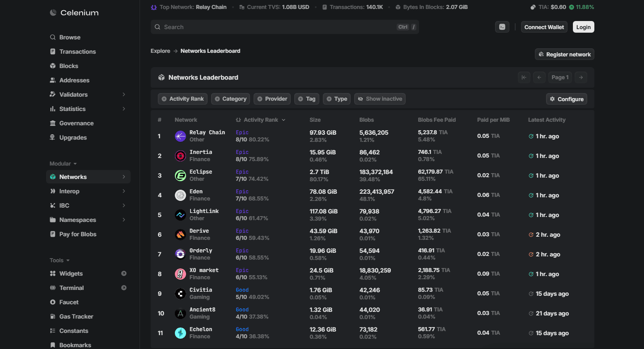Click the Relay Chain network logo
Viewport: 644px width, 349px height.
pyautogui.click(x=180, y=136)
